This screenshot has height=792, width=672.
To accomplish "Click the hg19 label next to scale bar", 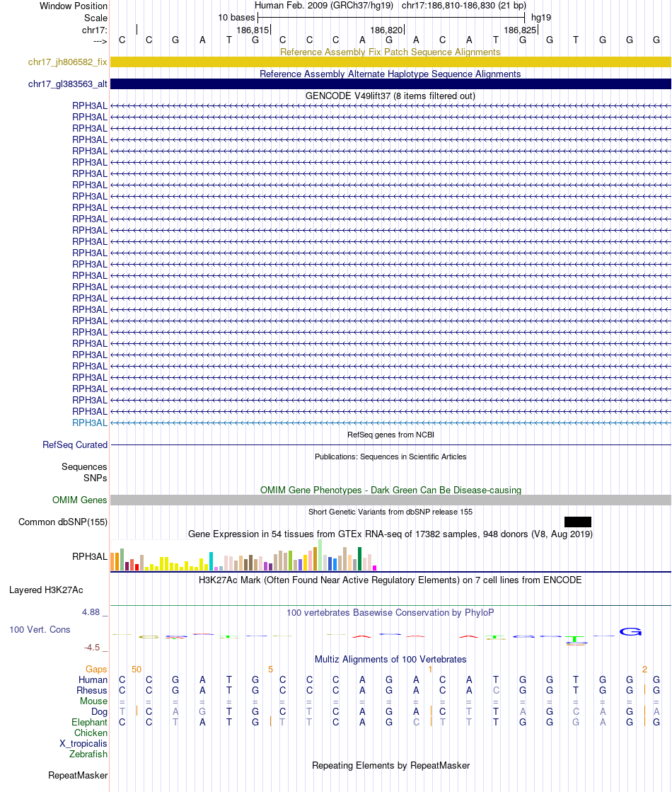I will coord(540,17).
